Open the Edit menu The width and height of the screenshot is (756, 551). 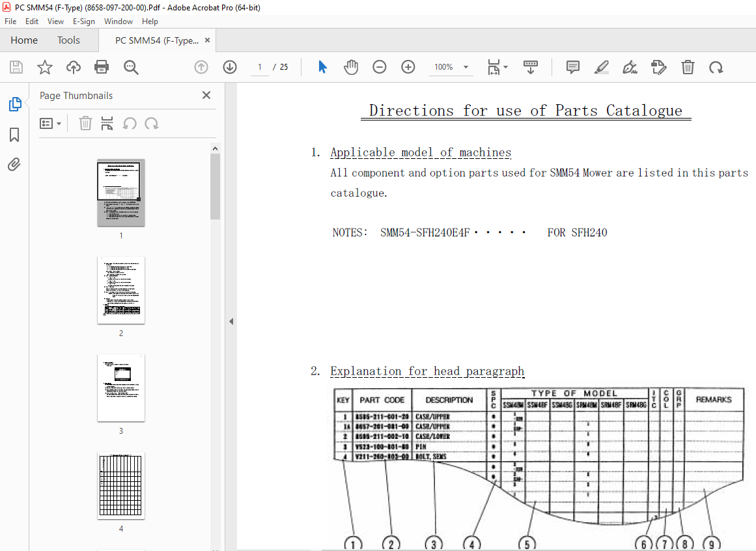coord(32,21)
